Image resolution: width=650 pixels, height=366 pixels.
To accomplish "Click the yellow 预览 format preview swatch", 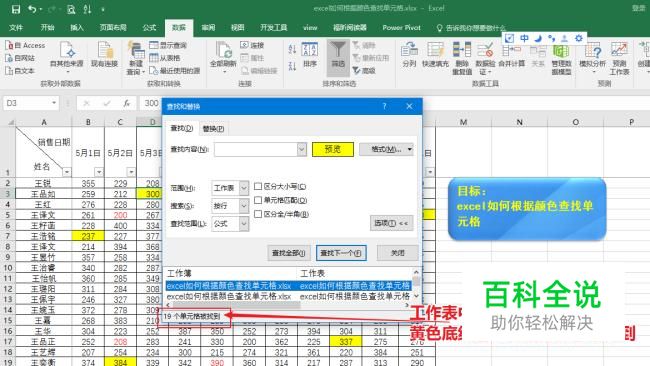I will pos(333,149).
